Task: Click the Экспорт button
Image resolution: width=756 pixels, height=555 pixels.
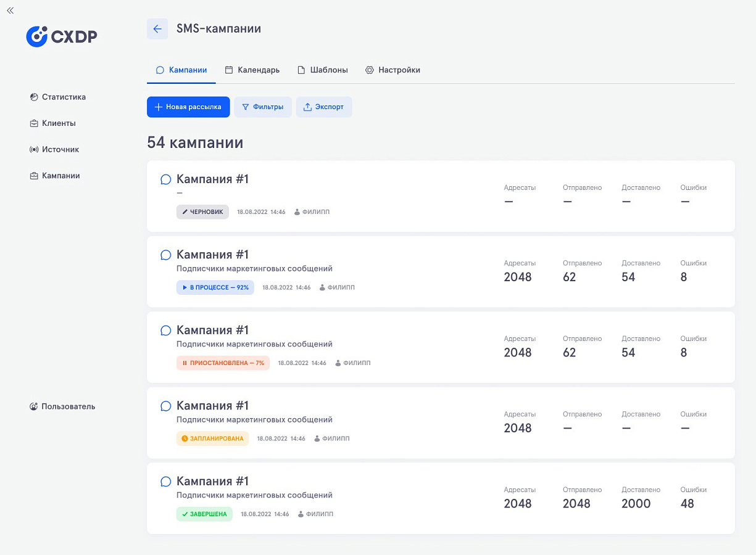Action: [324, 107]
